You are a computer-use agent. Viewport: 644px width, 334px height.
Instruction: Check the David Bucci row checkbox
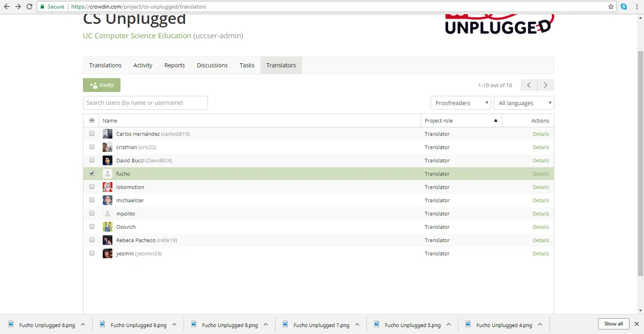92,160
